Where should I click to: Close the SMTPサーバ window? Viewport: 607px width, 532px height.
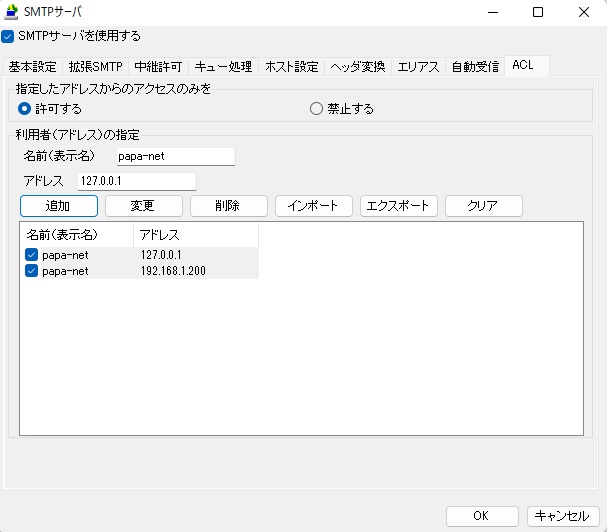click(x=584, y=12)
